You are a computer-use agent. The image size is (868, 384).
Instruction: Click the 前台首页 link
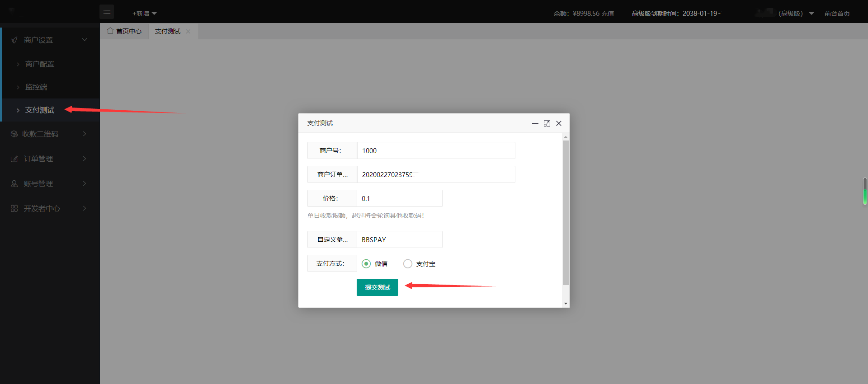click(837, 14)
